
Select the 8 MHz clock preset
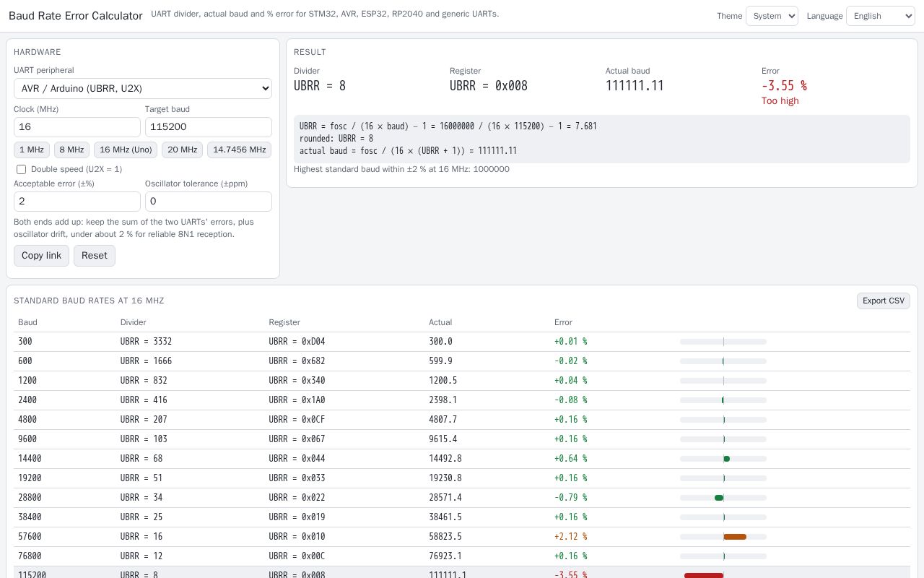tap(71, 150)
